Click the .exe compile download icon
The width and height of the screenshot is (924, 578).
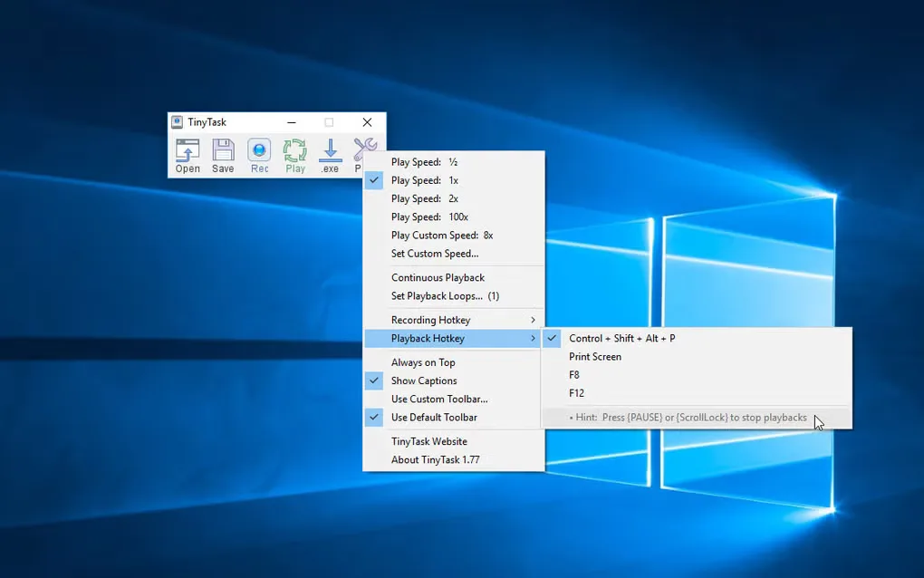coord(330,156)
